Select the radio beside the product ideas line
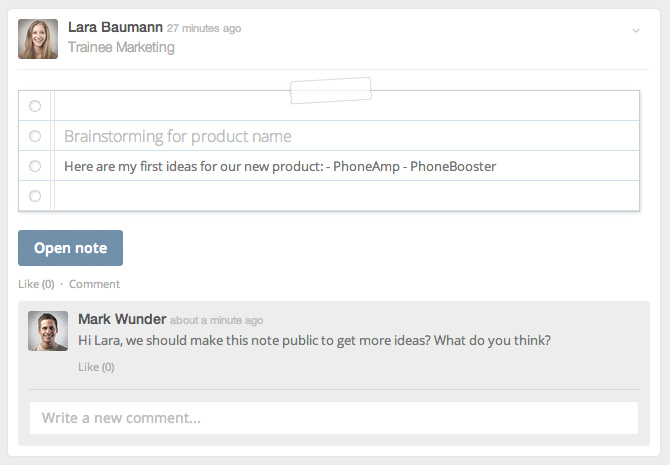 35,166
